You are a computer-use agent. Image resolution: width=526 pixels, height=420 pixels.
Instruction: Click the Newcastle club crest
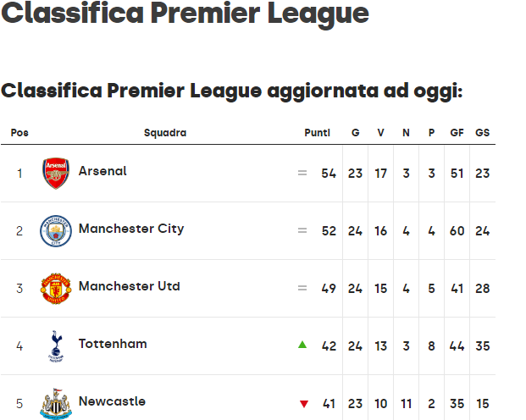click(56, 404)
